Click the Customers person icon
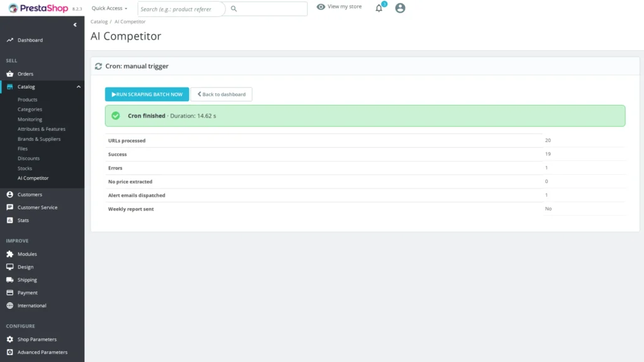644x362 pixels. (10, 195)
